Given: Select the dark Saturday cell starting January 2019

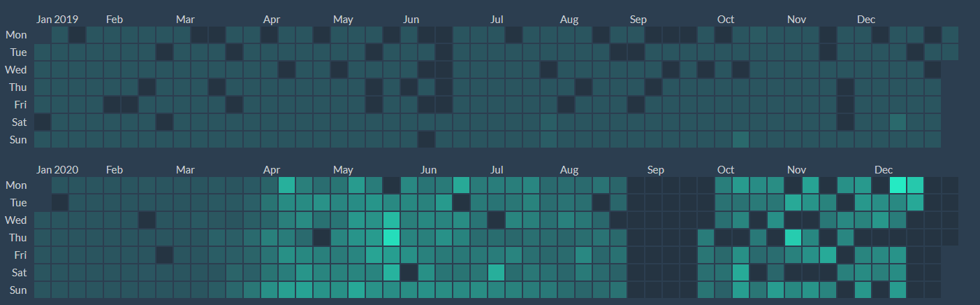Looking at the screenshot, I should pyautogui.click(x=43, y=122).
